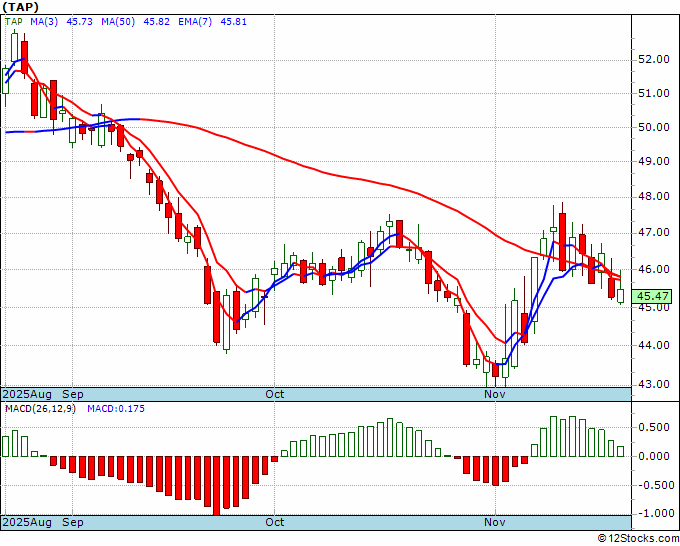The width and height of the screenshot is (680, 546).
Task: Click the MA(50) legend label
Action: click(118, 22)
